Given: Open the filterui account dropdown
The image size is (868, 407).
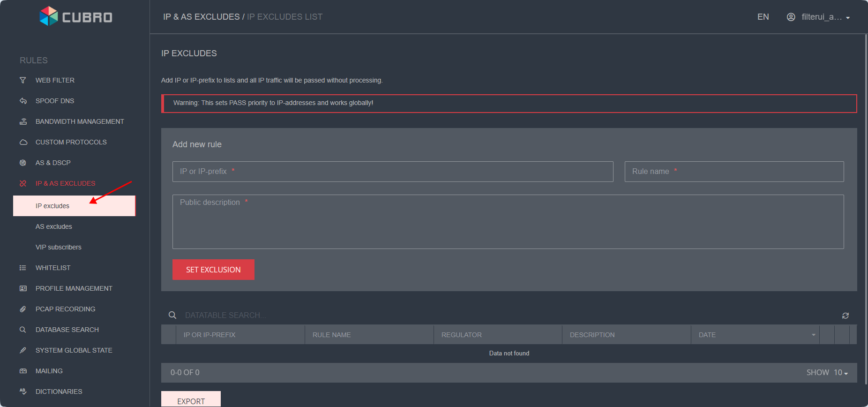Looking at the screenshot, I should coord(818,17).
